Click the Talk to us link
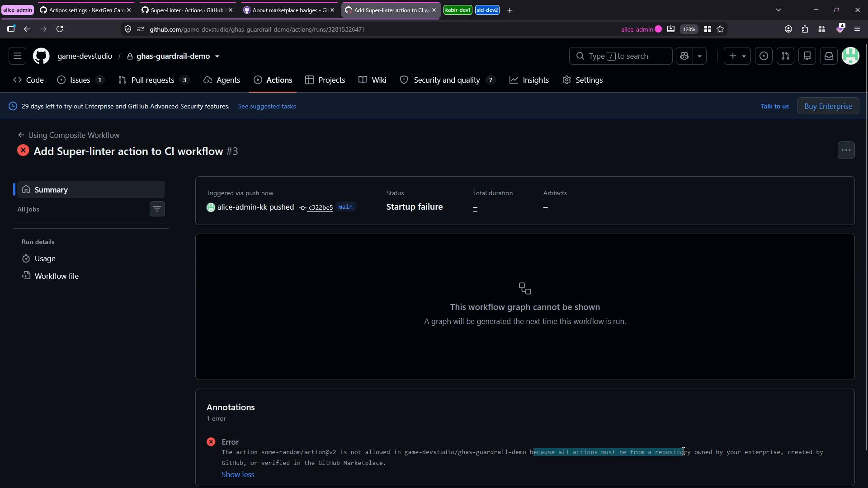The height and width of the screenshot is (488, 868). point(774,107)
